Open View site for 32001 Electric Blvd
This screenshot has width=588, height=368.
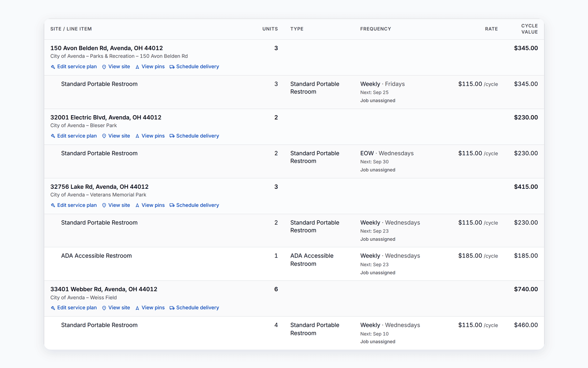click(116, 136)
